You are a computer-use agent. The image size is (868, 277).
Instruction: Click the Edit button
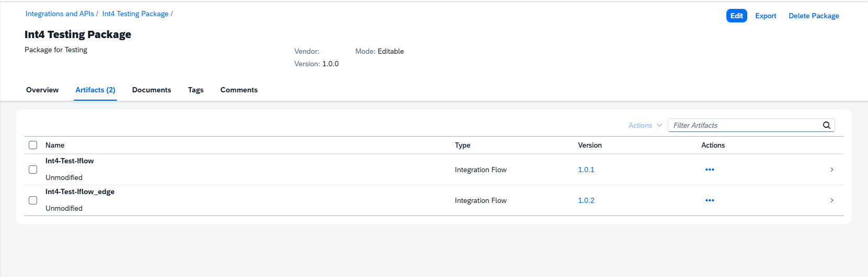(x=737, y=16)
